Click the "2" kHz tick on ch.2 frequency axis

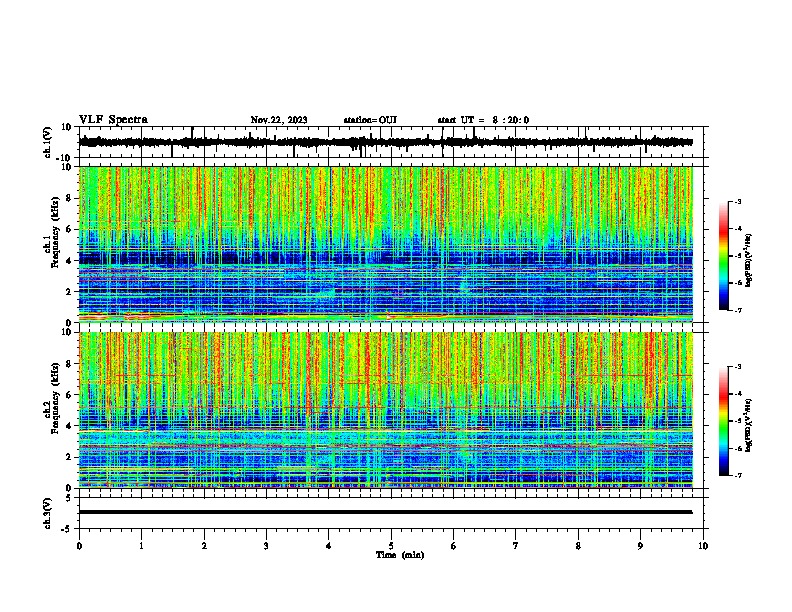tap(69, 457)
